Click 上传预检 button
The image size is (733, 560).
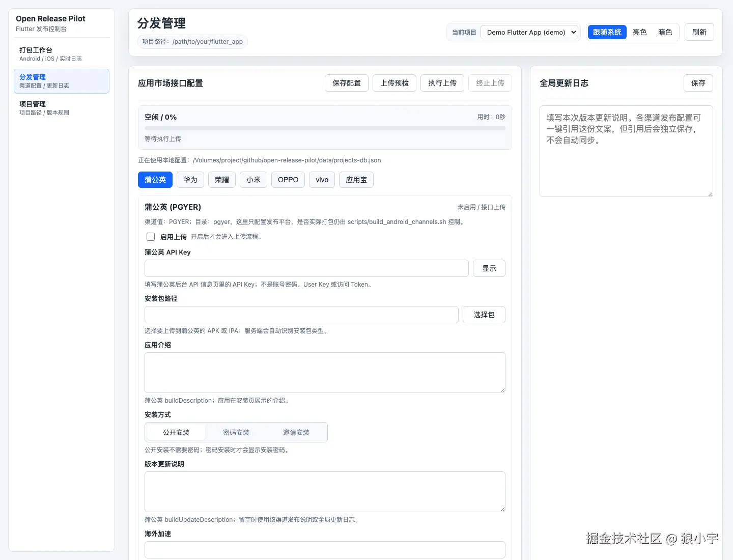394,83
